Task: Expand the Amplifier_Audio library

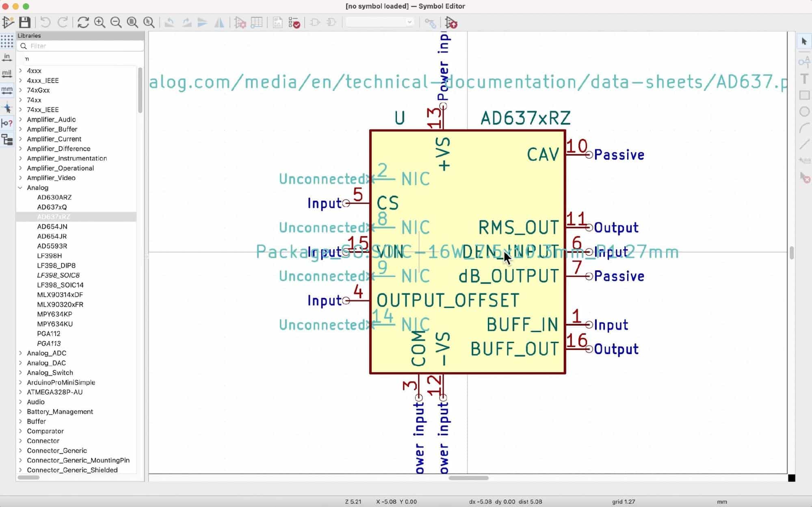Action: [20, 119]
